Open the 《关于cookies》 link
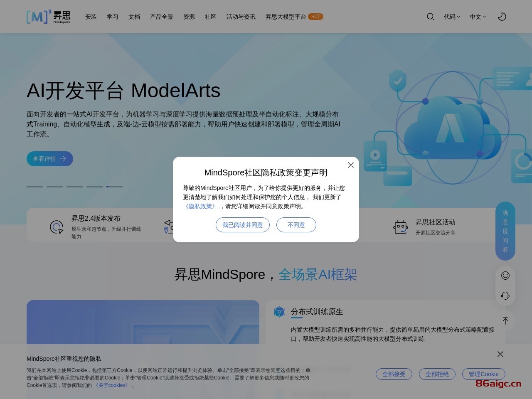This screenshot has height=399, width=532. tap(112, 385)
